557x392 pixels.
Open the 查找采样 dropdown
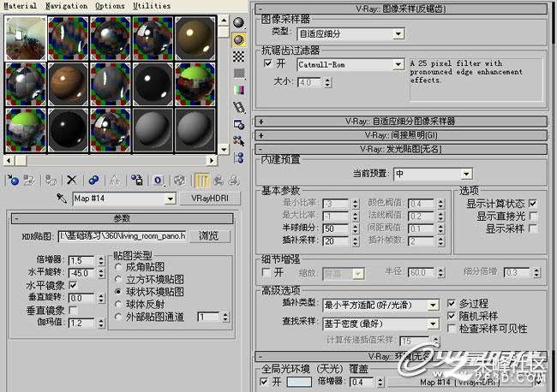tap(433, 324)
